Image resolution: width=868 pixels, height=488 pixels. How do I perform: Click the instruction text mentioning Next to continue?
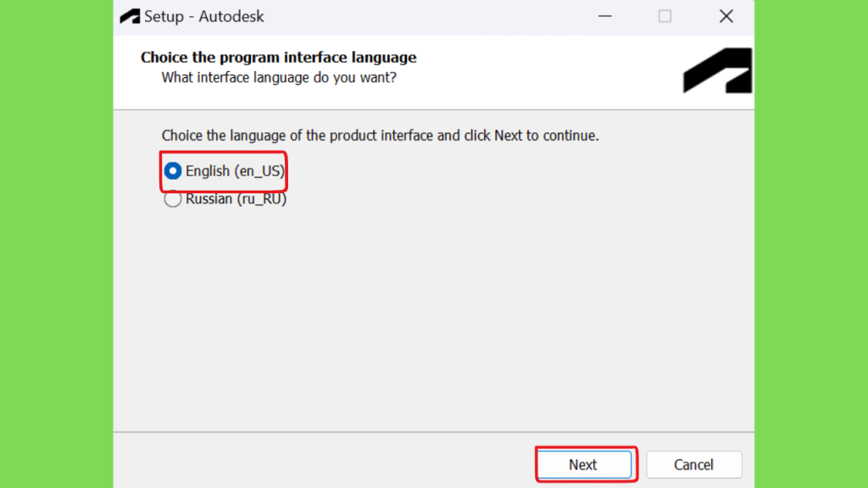381,136
